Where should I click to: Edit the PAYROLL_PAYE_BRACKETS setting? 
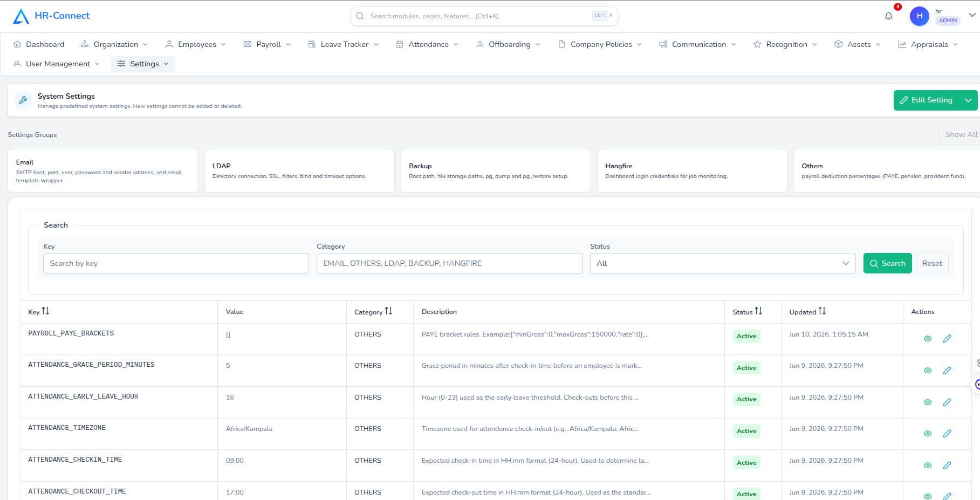947,339
